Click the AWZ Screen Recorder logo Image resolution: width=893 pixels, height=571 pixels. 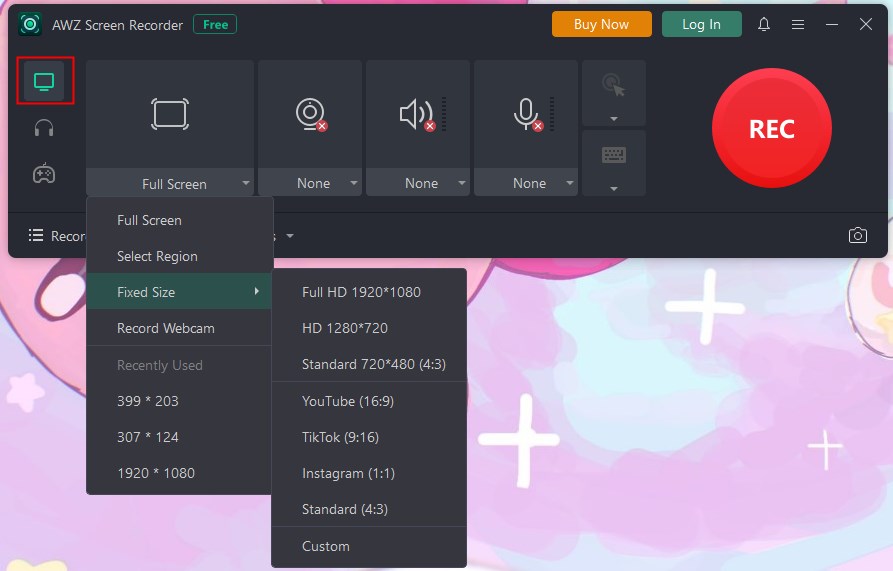[x=30, y=24]
